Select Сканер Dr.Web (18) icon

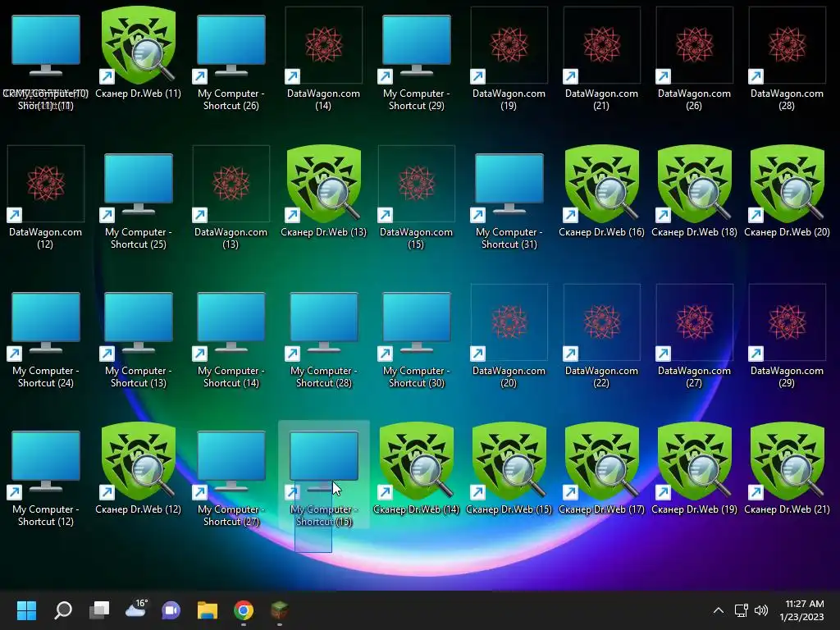[694, 191]
